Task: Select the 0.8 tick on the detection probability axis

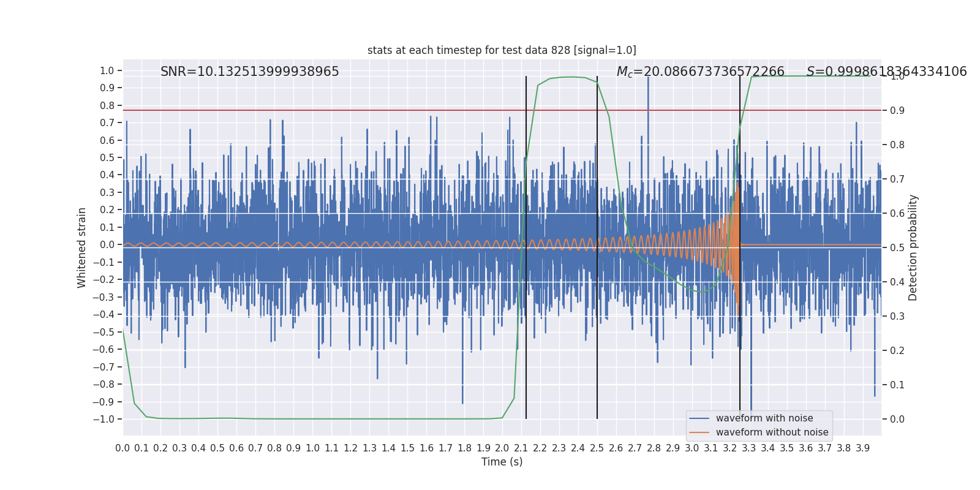Action: (x=897, y=145)
